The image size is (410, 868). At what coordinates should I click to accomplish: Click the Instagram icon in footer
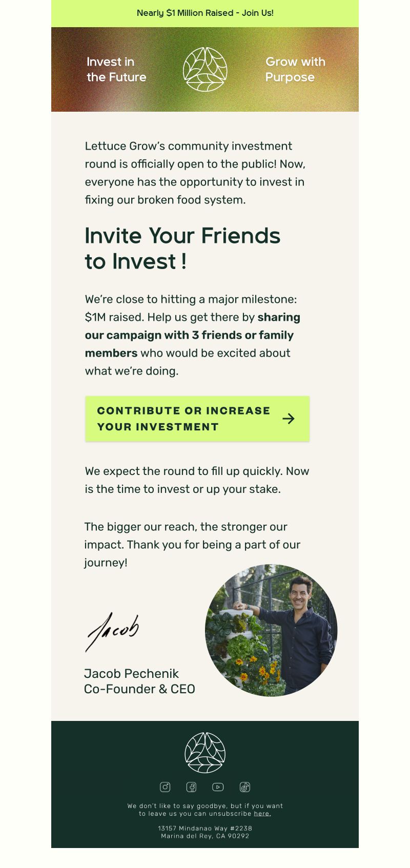tap(165, 787)
